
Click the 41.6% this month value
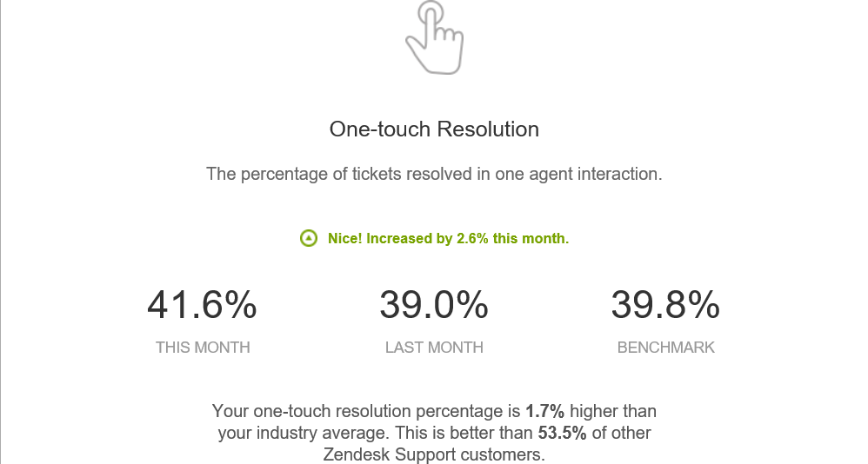click(x=202, y=305)
